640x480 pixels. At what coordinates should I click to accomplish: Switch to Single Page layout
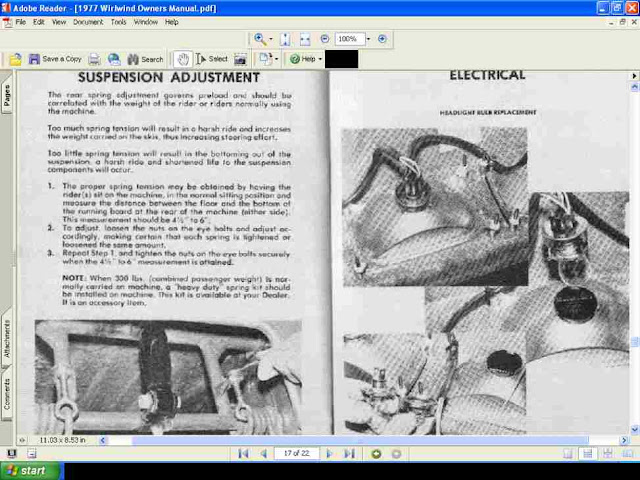568,453
